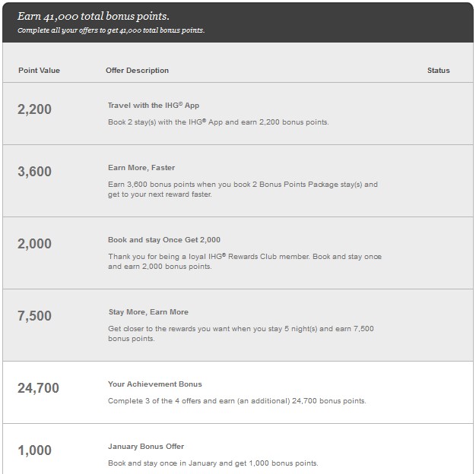Open the Stay More, Earn More offer
The image size is (476, 474).
coord(148,312)
